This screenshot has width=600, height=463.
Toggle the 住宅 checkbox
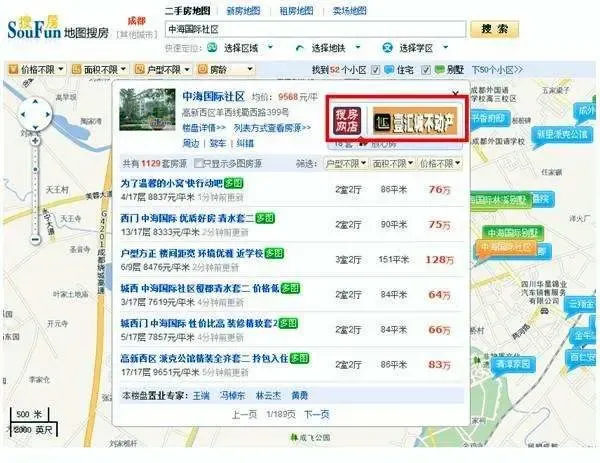point(375,70)
